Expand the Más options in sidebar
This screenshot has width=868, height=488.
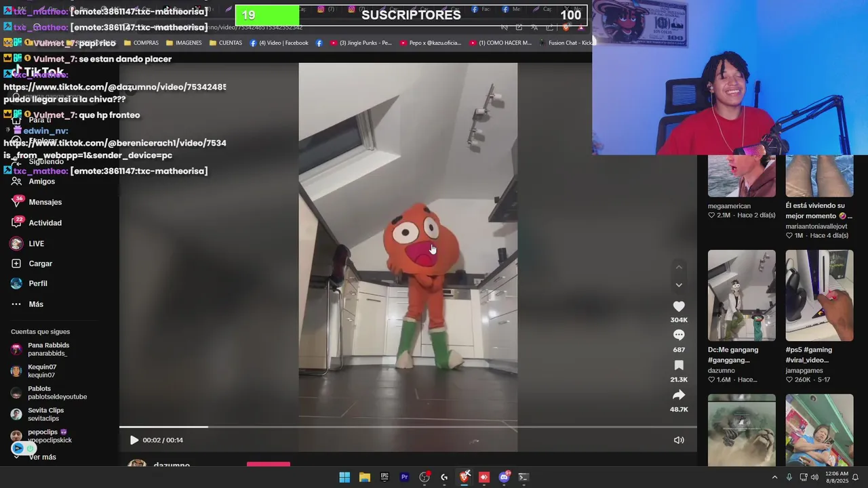tap(36, 304)
